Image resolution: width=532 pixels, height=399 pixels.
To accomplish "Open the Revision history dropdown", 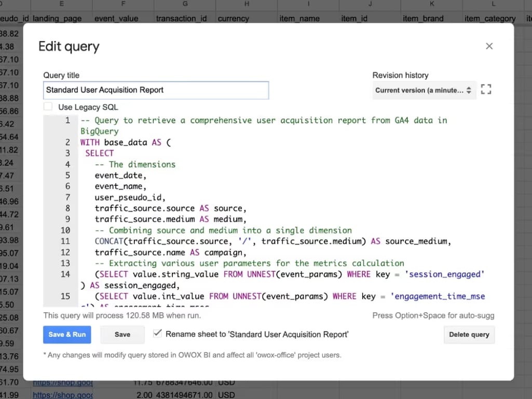I will [x=424, y=90].
